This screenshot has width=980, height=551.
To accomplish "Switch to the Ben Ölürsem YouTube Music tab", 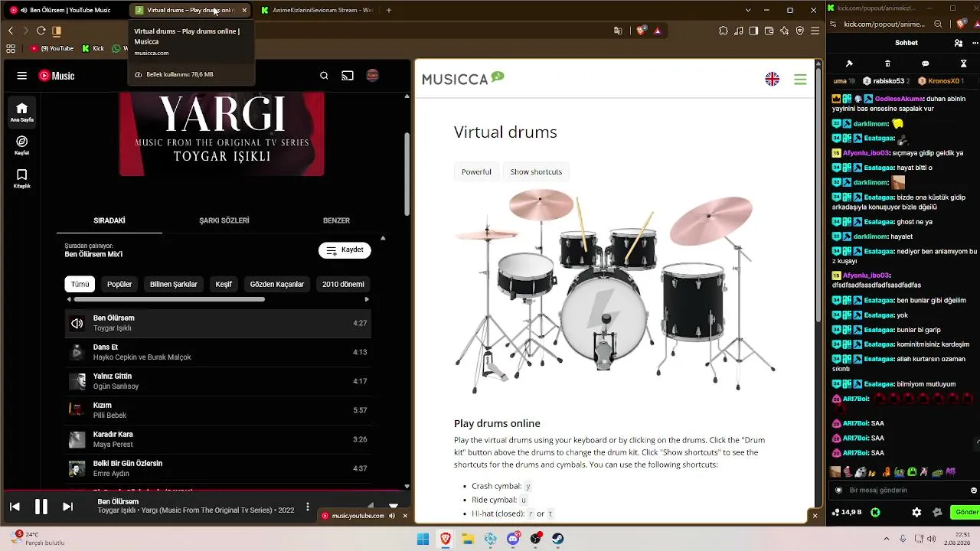I will [x=67, y=10].
